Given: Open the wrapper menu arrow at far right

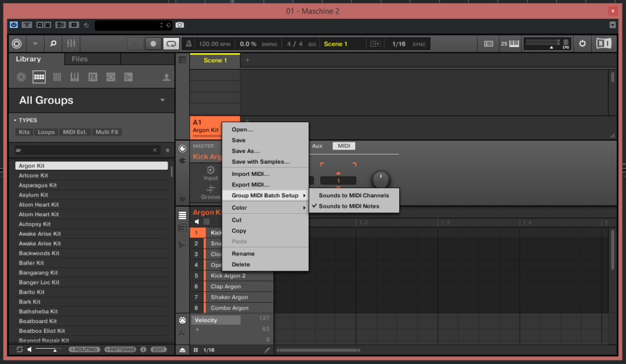Looking at the screenshot, I should (613, 24).
